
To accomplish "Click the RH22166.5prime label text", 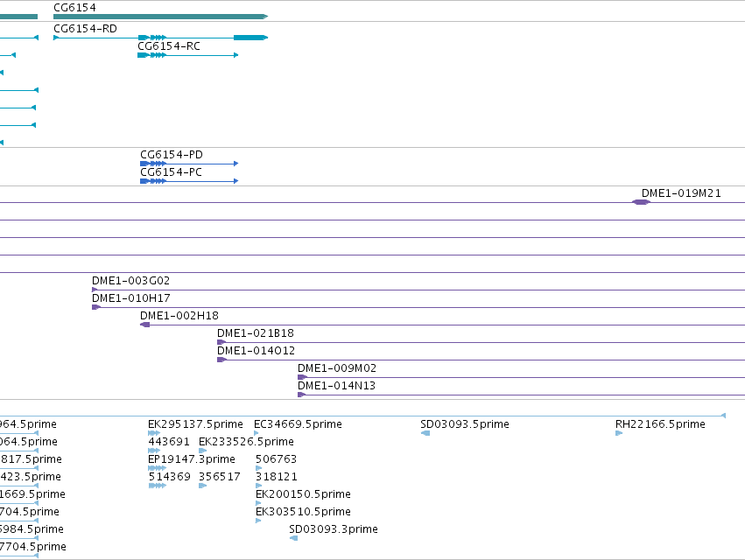I will [x=660, y=424].
